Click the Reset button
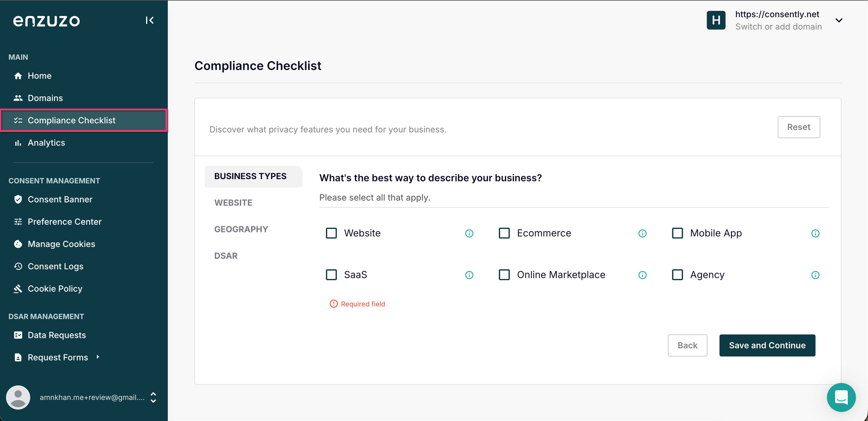Viewport: 868px width, 421px height. tap(799, 127)
